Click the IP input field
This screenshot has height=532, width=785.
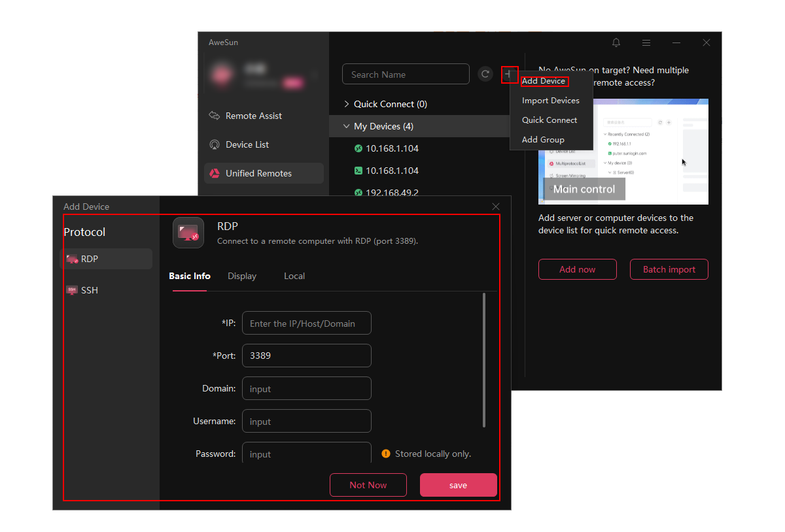click(x=307, y=323)
